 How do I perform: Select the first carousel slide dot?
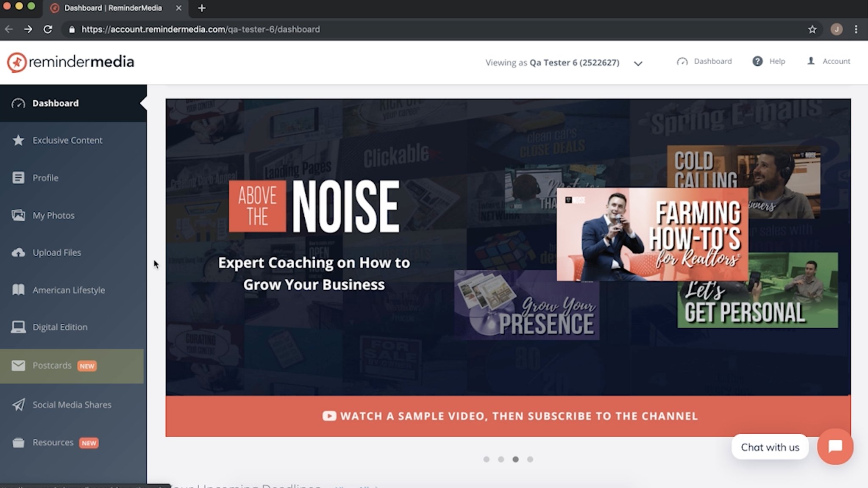486,459
